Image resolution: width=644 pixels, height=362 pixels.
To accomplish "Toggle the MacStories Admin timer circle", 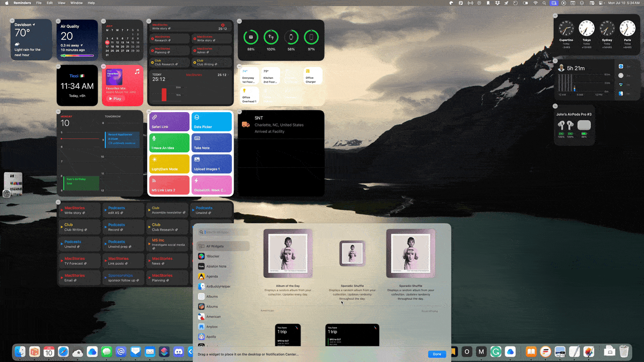I will (x=194, y=50).
